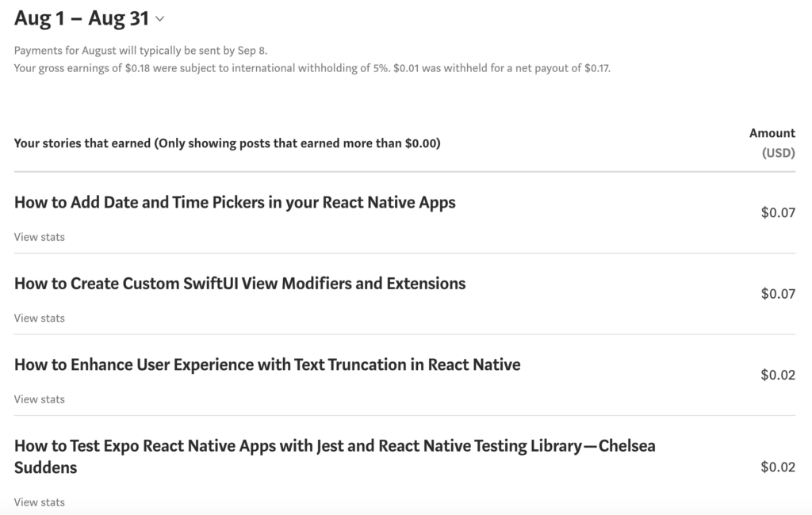Click the Aug 1 – Aug 31 heading
Image resolution: width=812 pixels, height=515 pixels.
click(82, 19)
